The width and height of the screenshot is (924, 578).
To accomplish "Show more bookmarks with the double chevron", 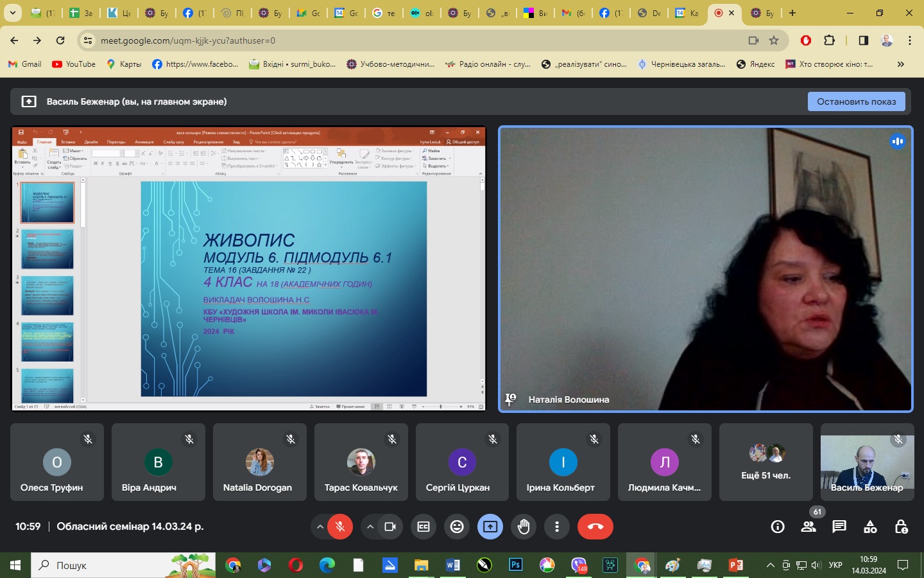I will click(900, 64).
